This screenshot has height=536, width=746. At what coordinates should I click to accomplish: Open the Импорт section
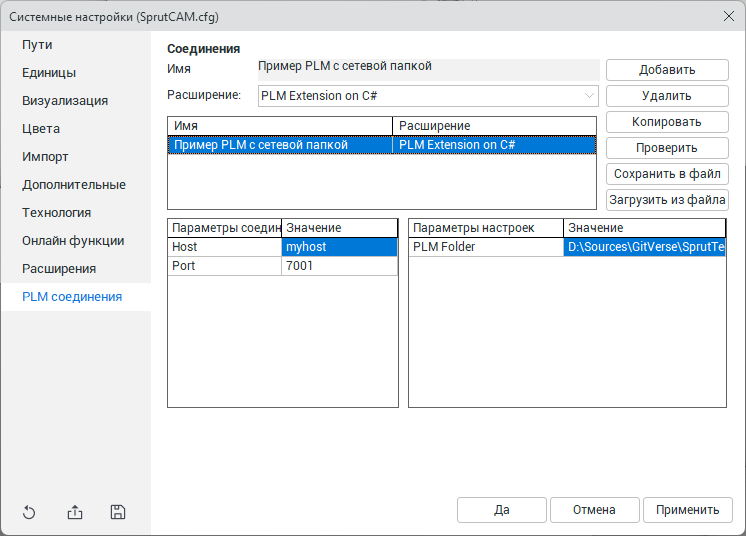click(x=47, y=157)
